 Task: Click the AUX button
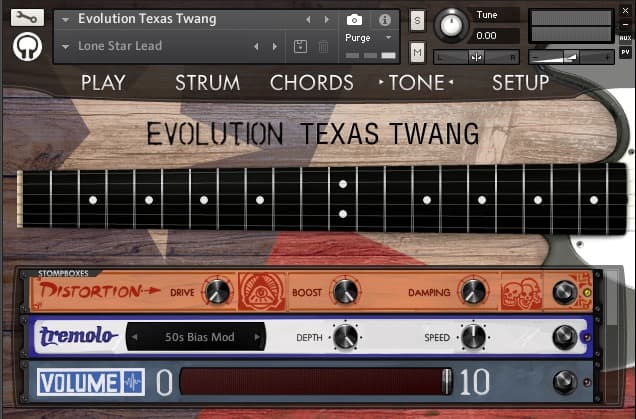tap(625, 38)
